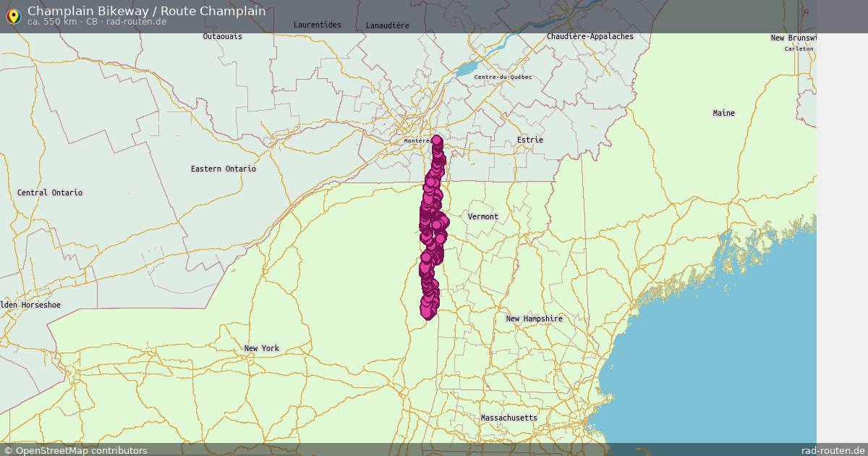Select the northernmost route marker near Montréal

pos(435,141)
